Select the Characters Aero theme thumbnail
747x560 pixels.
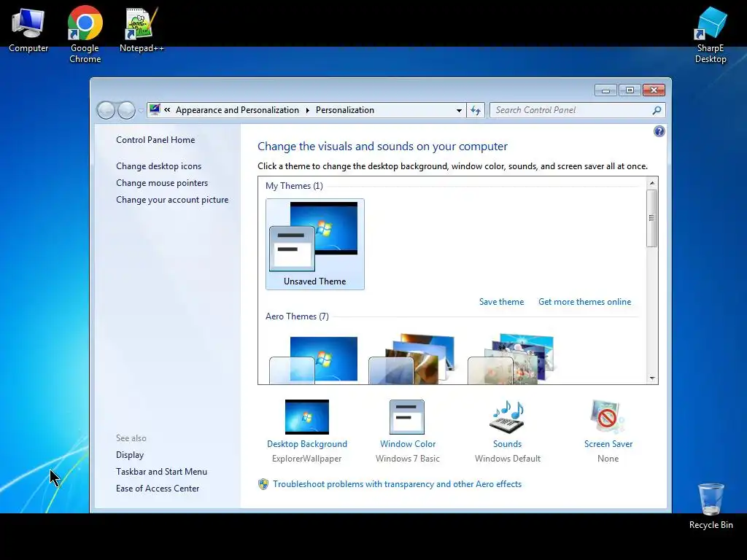(511, 359)
